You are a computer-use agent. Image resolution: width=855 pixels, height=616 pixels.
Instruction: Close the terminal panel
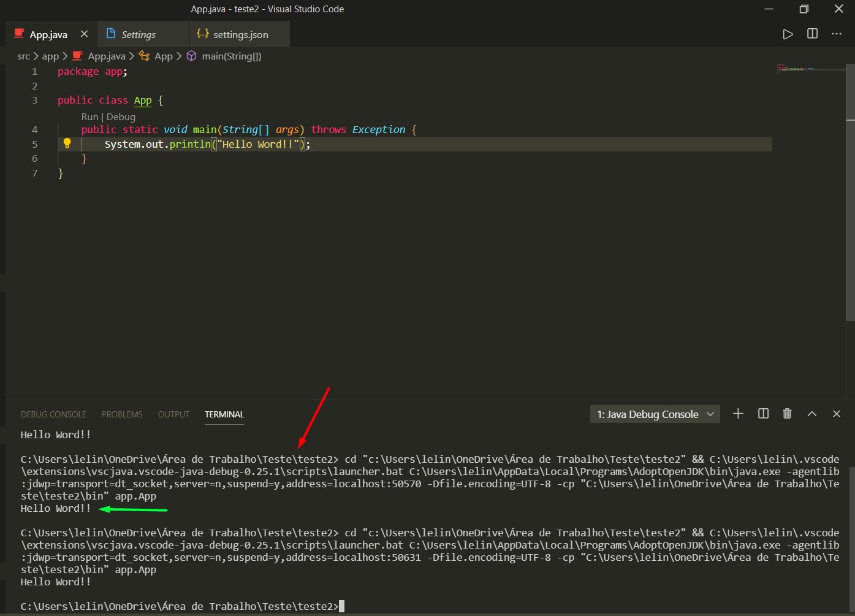click(x=837, y=414)
